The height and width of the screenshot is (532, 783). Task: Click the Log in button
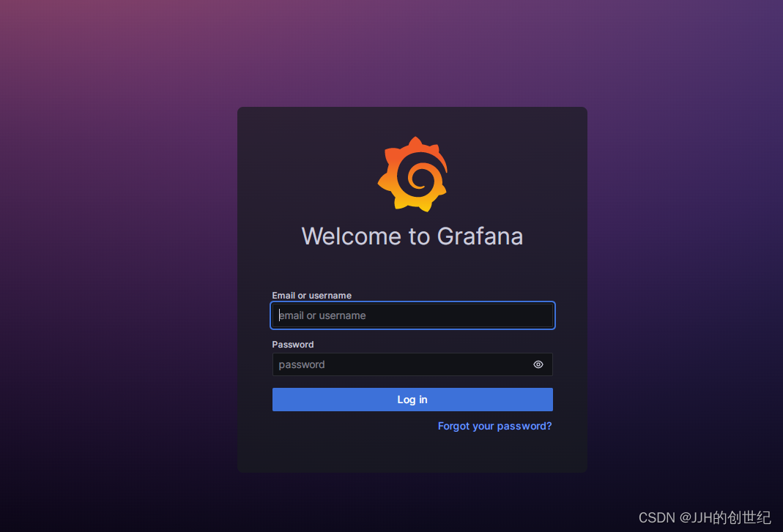point(412,400)
